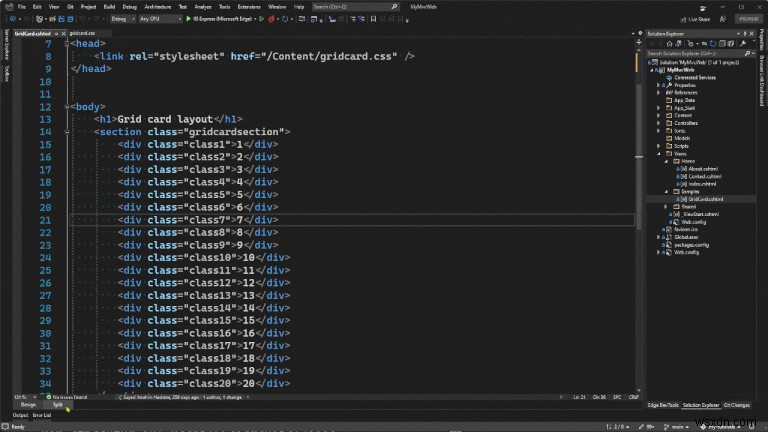Open the Debug configuration dropdown
The height and width of the screenshot is (432, 768).
[x=122, y=19]
